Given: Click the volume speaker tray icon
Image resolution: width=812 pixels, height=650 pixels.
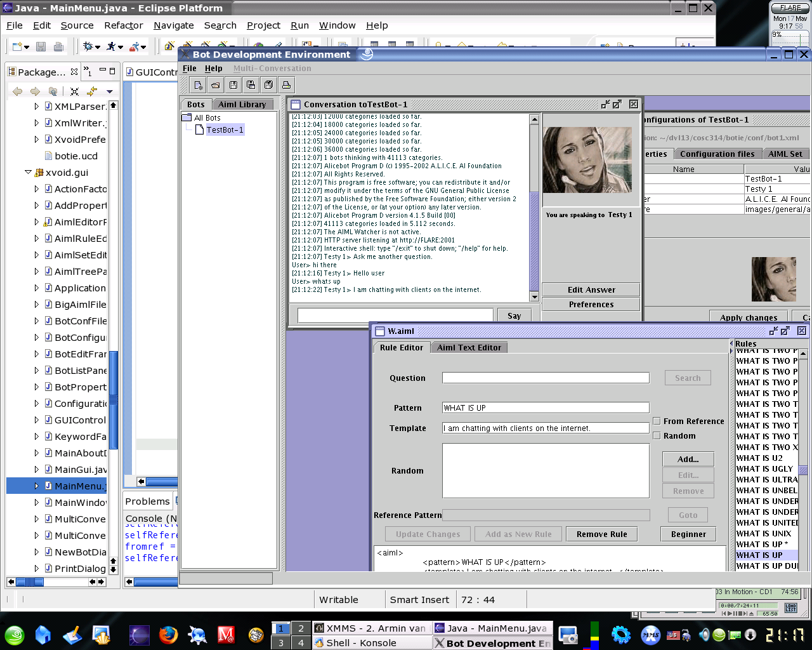Looking at the screenshot, I should coord(704,635).
